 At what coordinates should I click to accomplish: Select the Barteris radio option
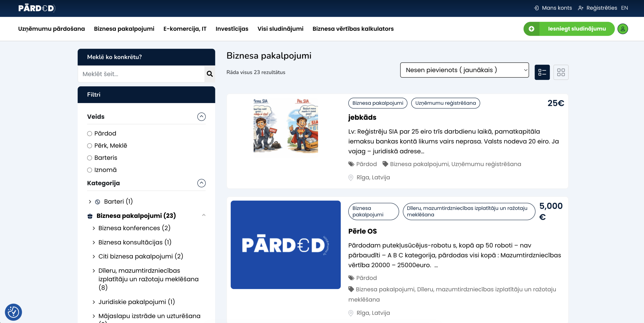(x=90, y=158)
